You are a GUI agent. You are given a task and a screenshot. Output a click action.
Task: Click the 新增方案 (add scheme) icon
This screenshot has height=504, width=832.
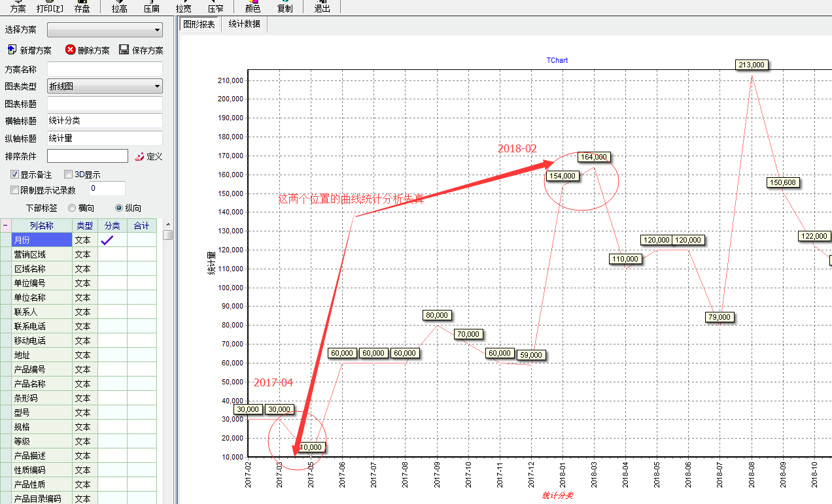click(12, 50)
